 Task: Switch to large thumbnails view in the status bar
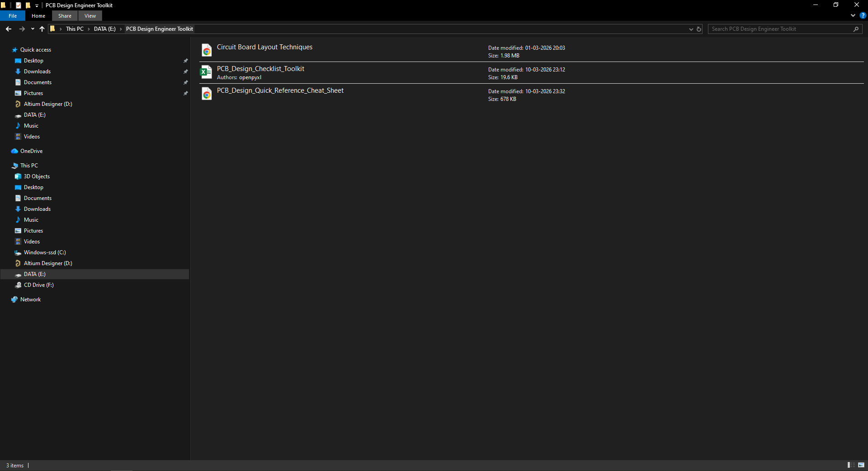pyautogui.click(x=860, y=465)
